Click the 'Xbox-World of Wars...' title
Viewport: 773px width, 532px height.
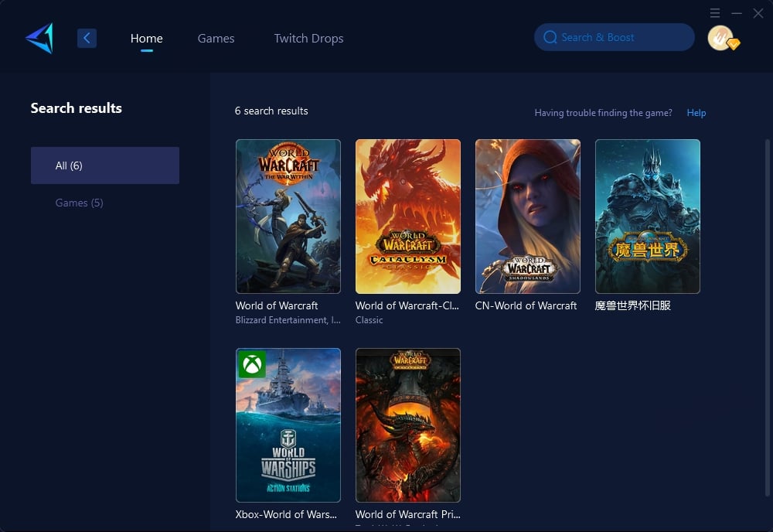tap(286, 514)
